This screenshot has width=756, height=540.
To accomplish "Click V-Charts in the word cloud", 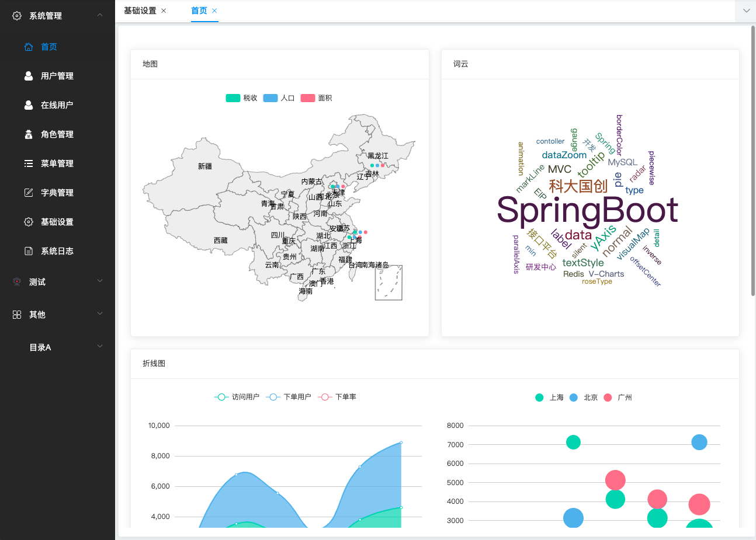I will coord(606,274).
